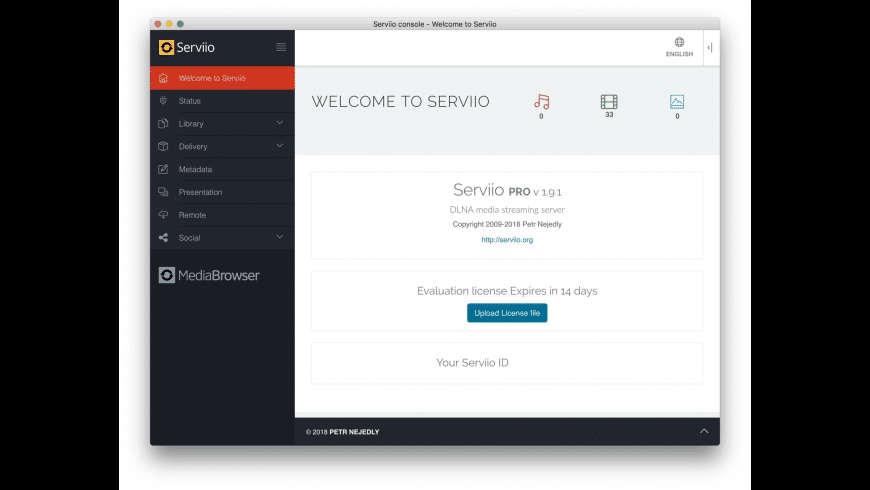Open the Social menu item

pyautogui.click(x=222, y=238)
